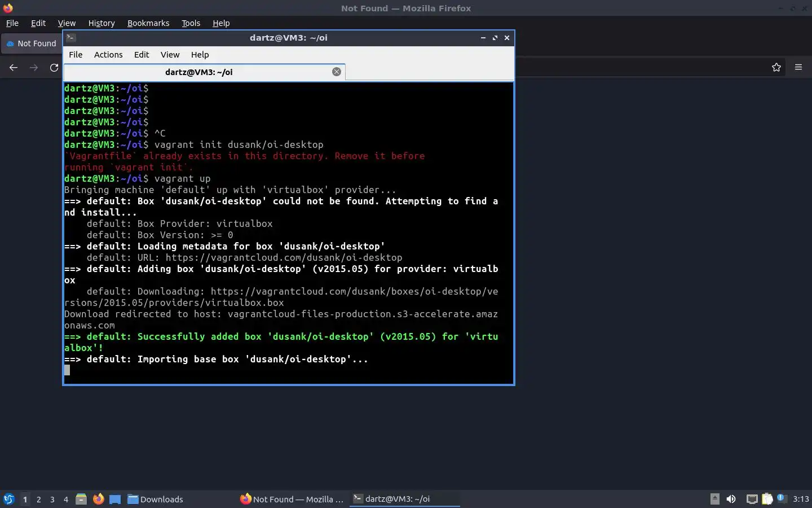Click the terminal window menu icon in title bar
This screenshot has width=812, height=508.
[x=70, y=38]
